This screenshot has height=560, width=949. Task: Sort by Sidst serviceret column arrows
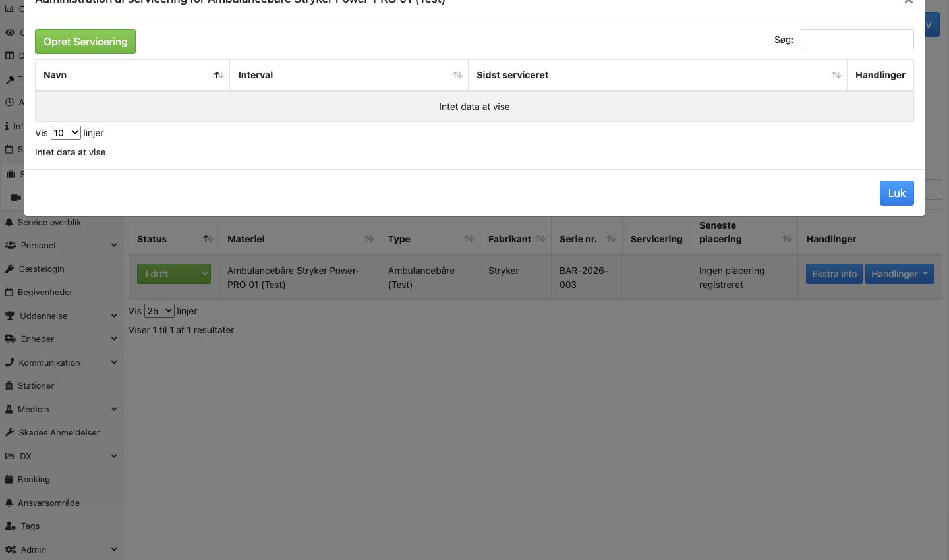click(x=836, y=75)
